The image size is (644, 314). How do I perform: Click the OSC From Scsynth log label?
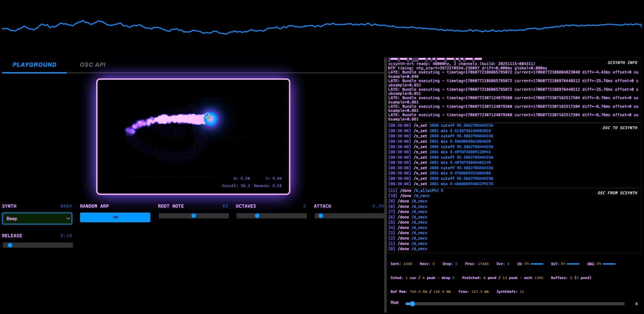coord(617,193)
